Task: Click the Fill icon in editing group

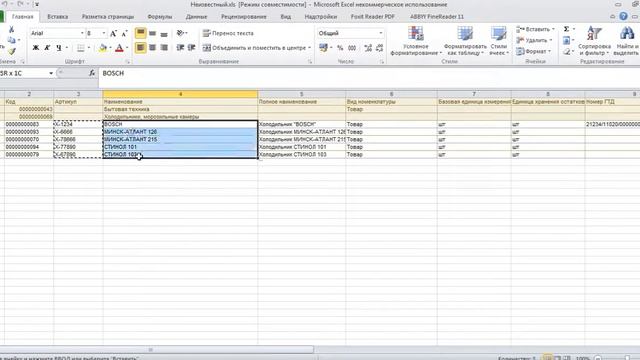Action: (x=567, y=40)
